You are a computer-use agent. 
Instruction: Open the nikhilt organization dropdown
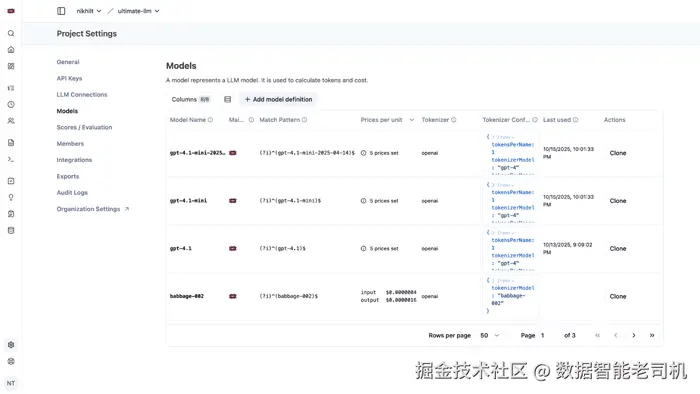[x=89, y=11]
